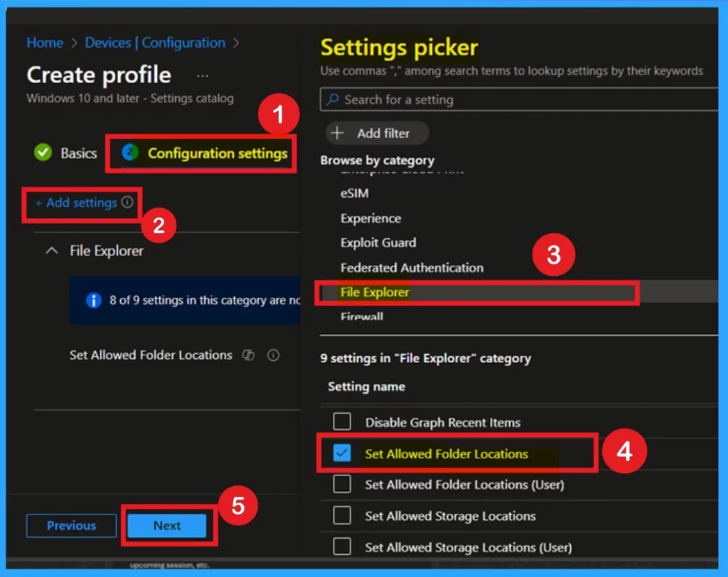Click the File Explorer section heading text
This screenshot has height=577, width=728.
(x=107, y=251)
